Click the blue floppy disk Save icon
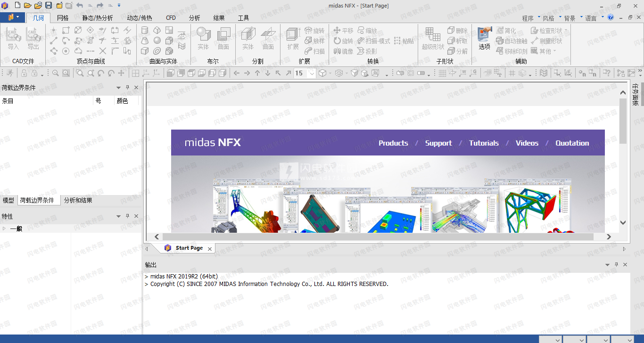This screenshot has width=644, height=343. point(49,6)
